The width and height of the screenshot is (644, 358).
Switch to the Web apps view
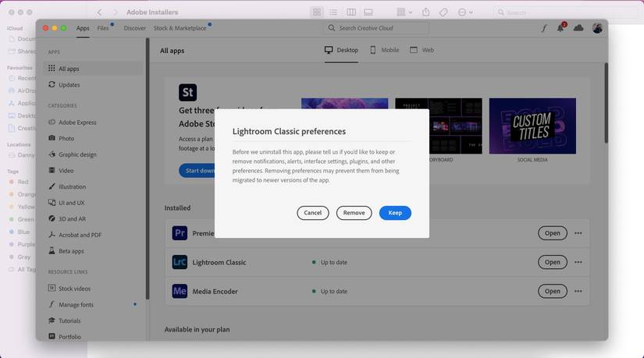point(422,50)
